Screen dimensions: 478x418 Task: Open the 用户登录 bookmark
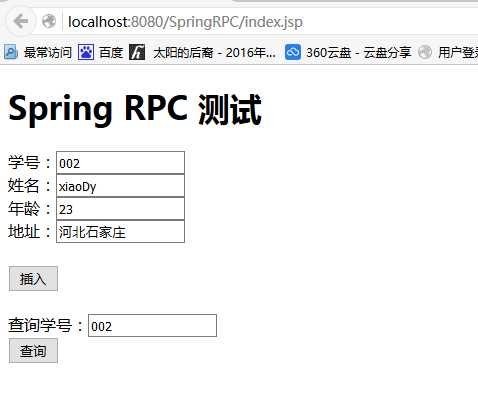point(448,52)
